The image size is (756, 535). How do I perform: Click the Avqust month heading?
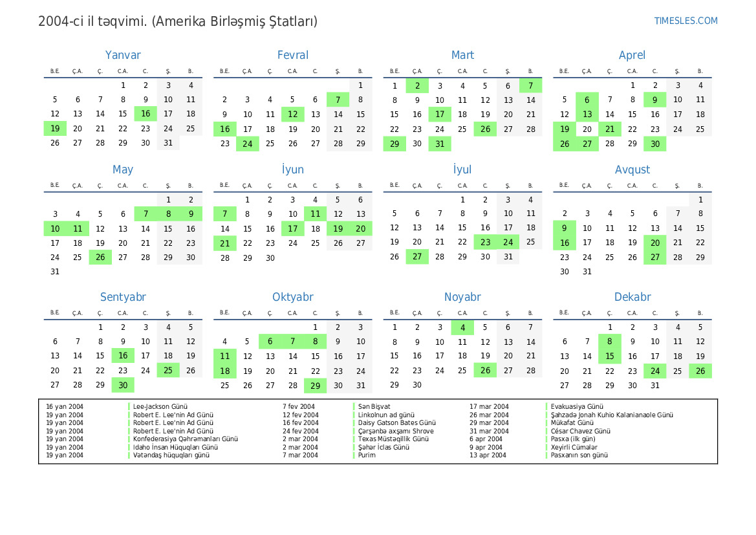(x=632, y=170)
